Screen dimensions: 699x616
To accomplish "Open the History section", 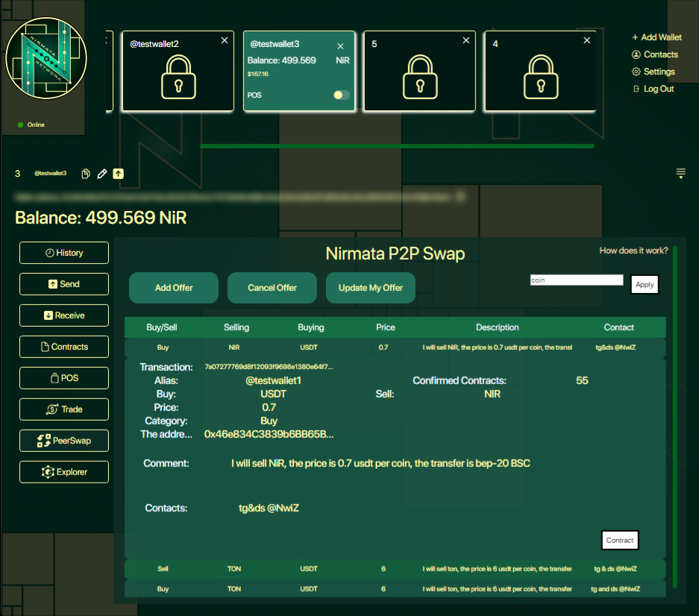I will point(64,253).
